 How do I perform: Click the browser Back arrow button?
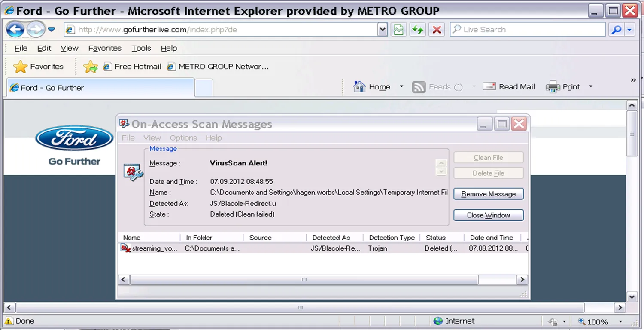(15, 30)
